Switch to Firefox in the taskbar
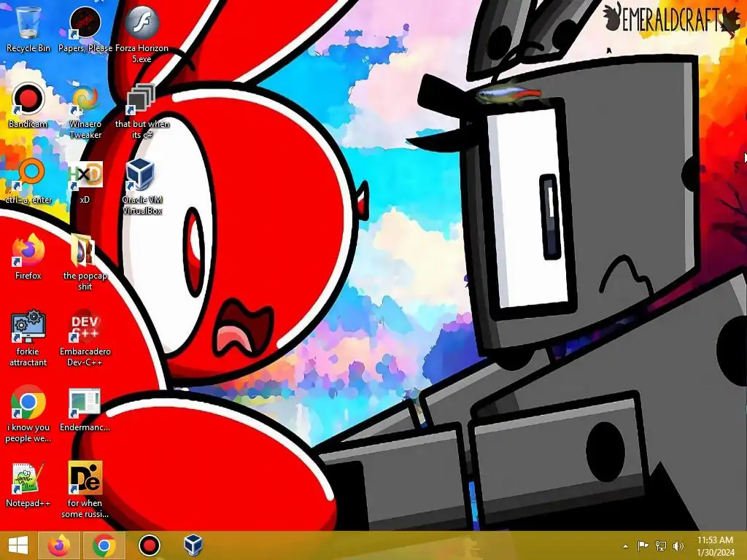The image size is (747, 560). (59, 545)
